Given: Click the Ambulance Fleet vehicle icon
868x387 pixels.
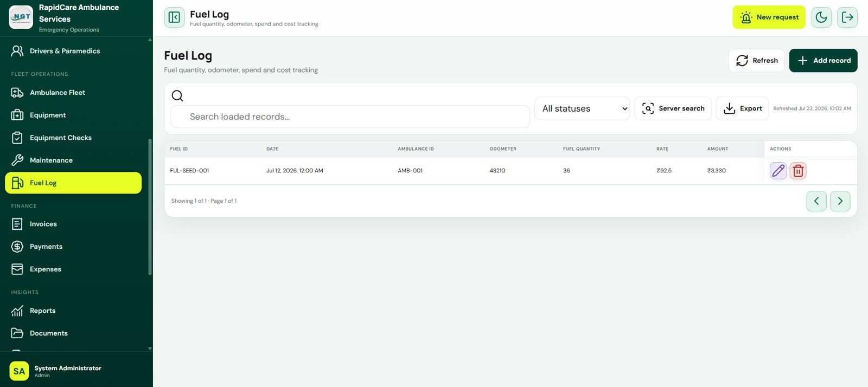Looking at the screenshot, I should click(x=17, y=93).
